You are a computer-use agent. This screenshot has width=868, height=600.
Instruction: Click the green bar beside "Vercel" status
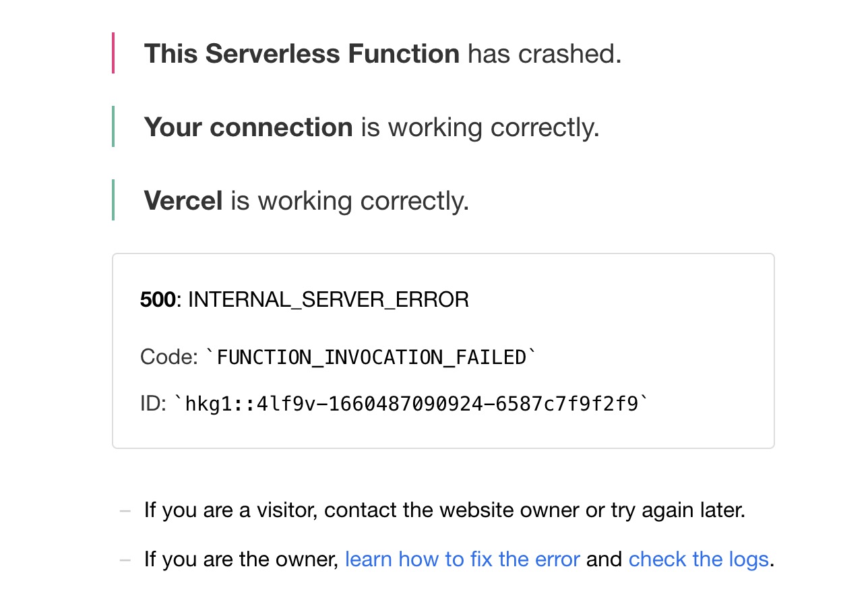click(113, 200)
